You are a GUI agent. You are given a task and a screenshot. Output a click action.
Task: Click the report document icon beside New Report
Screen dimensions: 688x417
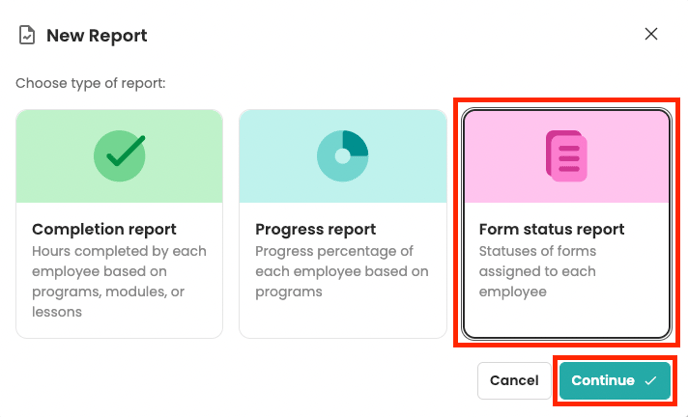tap(27, 35)
